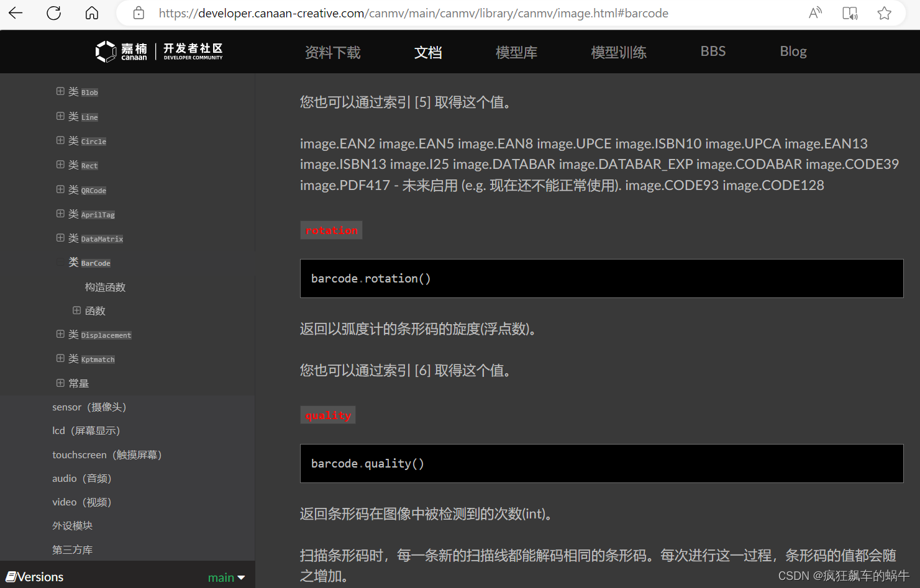
Task: Open 第三方库 sidebar link
Action: 72,550
